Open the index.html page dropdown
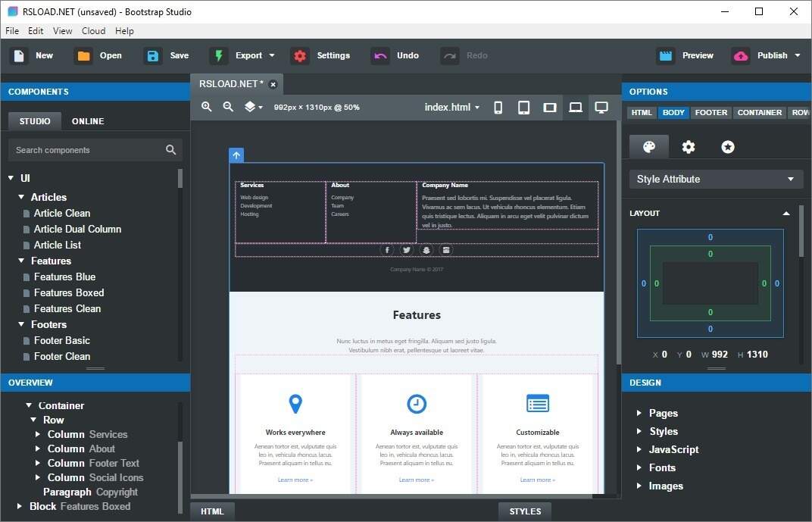 (x=451, y=107)
